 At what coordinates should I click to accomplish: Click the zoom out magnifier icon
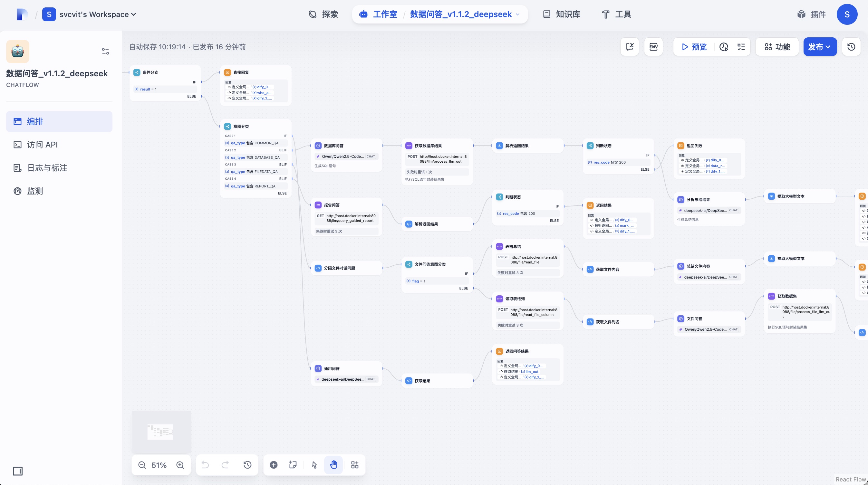pos(142,465)
